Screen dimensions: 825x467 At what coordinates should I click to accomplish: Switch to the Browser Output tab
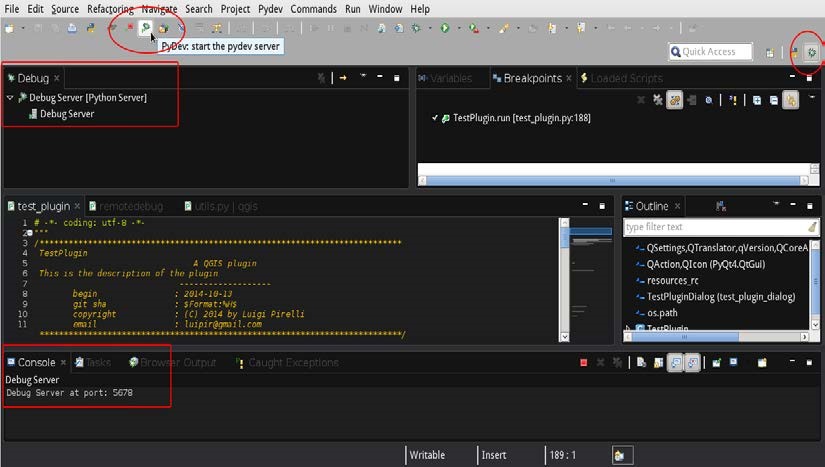coord(173,362)
